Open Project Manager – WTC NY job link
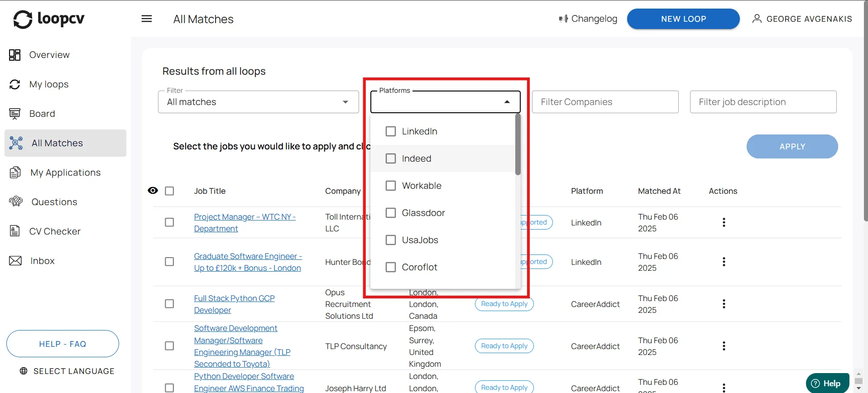This screenshot has height=393, width=868. pos(245,223)
